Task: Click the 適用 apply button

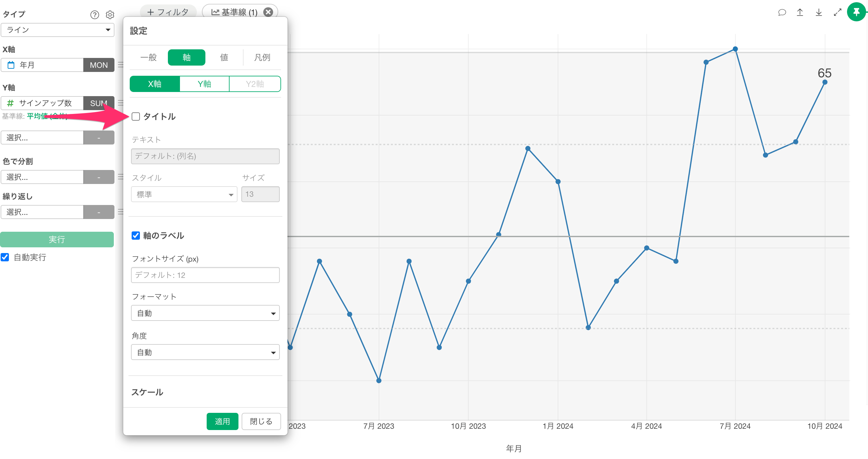Action: coord(222,421)
